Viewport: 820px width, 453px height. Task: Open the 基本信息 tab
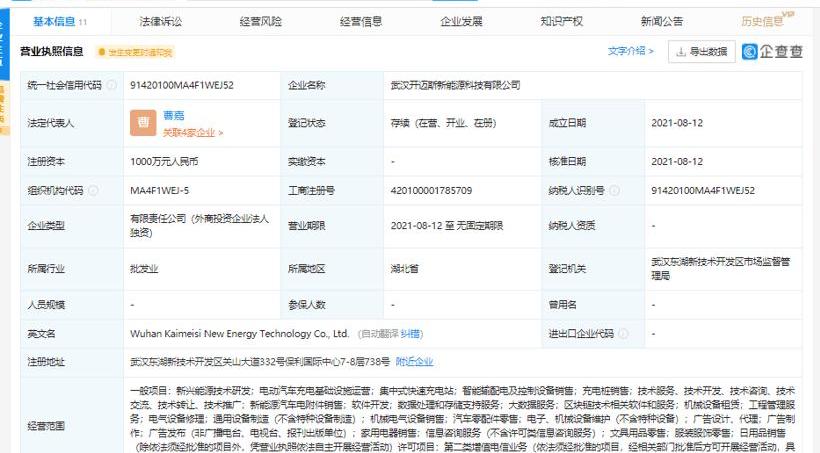(60, 21)
